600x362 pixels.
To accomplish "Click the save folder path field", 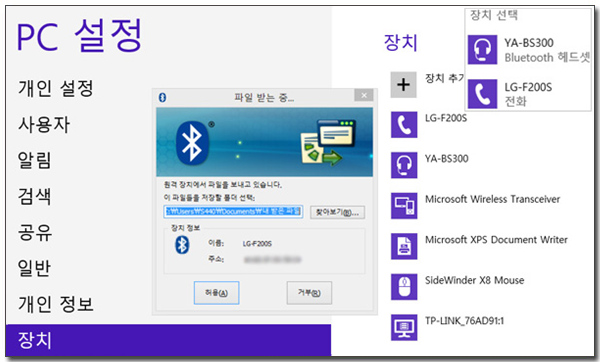I will point(233,212).
